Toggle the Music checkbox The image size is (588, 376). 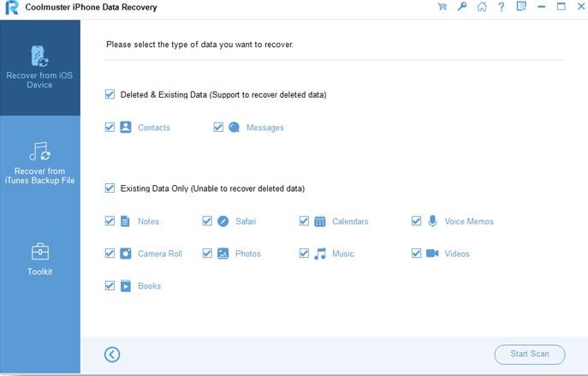click(x=304, y=254)
